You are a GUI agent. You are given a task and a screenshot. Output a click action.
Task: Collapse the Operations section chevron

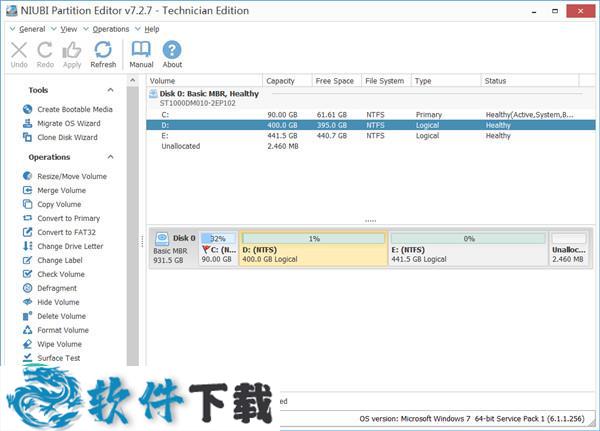tap(110, 157)
